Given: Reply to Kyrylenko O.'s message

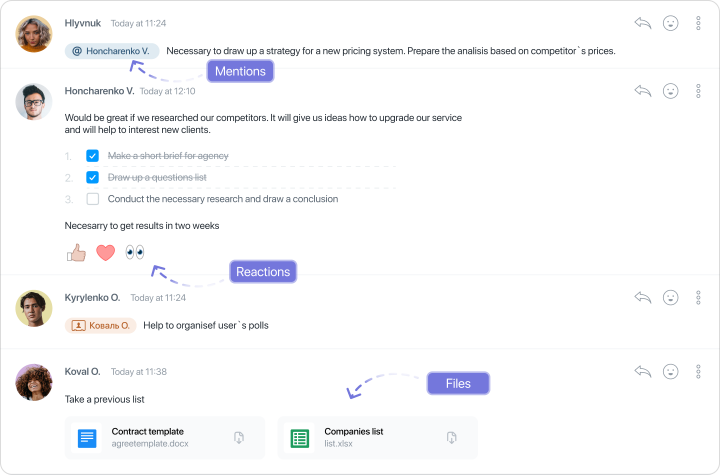Looking at the screenshot, I should pos(643,297).
